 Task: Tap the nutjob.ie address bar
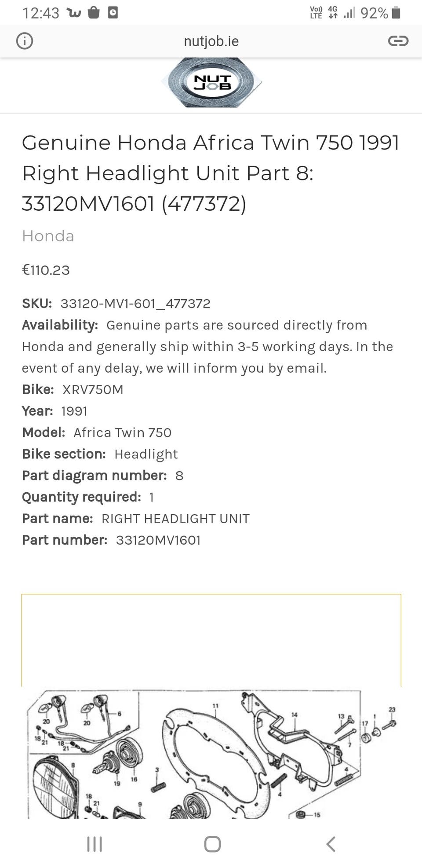coord(211,41)
